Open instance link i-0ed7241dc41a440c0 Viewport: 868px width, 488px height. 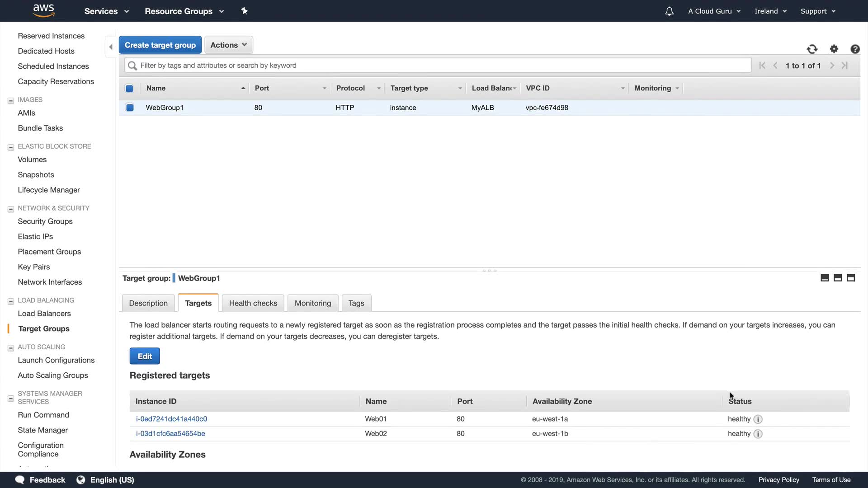tap(171, 419)
